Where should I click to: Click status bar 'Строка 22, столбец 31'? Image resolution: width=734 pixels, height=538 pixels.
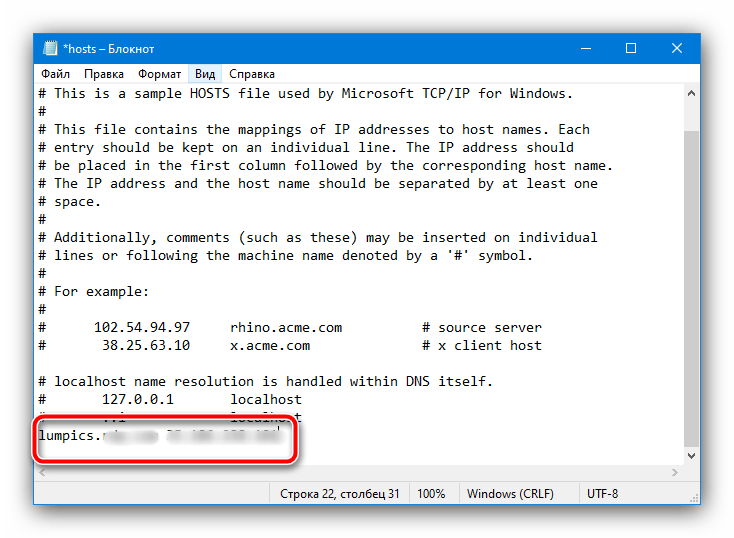(339, 494)
